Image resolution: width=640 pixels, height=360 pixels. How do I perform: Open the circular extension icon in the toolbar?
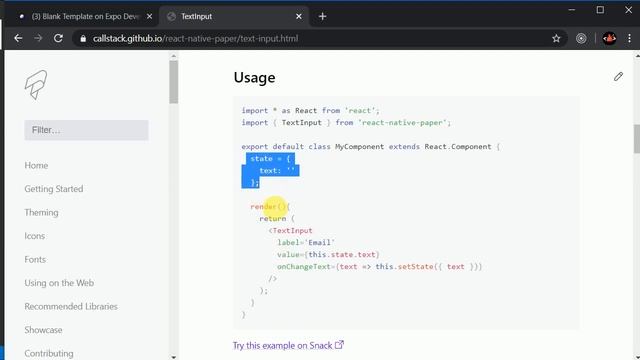[x=581, y=38]
